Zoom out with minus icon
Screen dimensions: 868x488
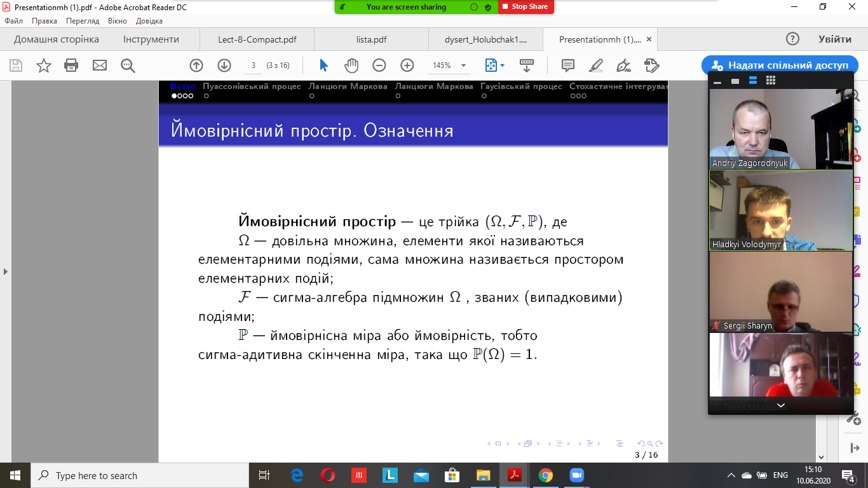(379, 65)
